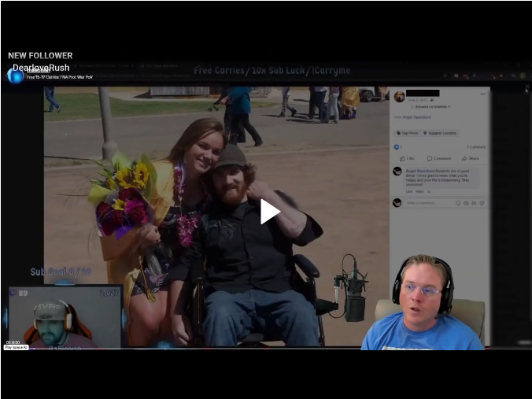
Task: Click the blue like reaction count icon
Action: (x=397, y=147)
